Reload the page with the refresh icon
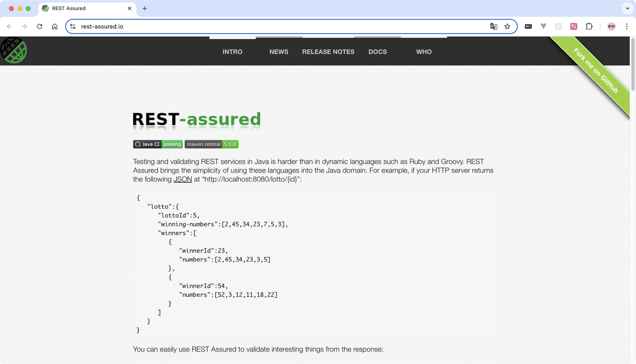636x364 pixels. tap(39, 26)
